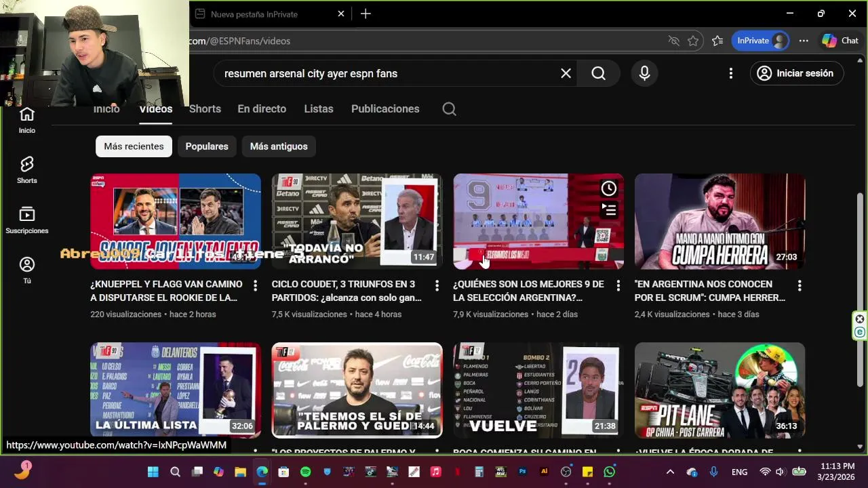This screenshot has height=488, width=868.
Task: Open the Pit Lane GP China thumbnail
Action: pos(719,390)
